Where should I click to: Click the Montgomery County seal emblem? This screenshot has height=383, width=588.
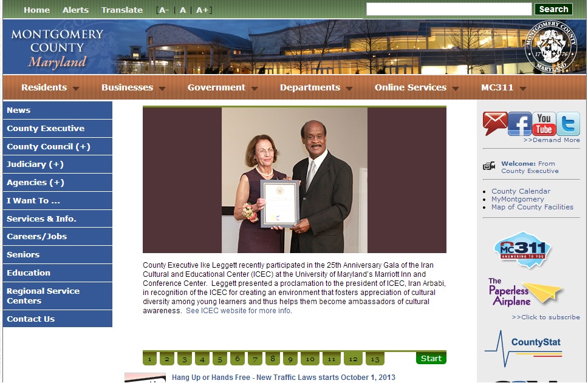click(550, 47)
